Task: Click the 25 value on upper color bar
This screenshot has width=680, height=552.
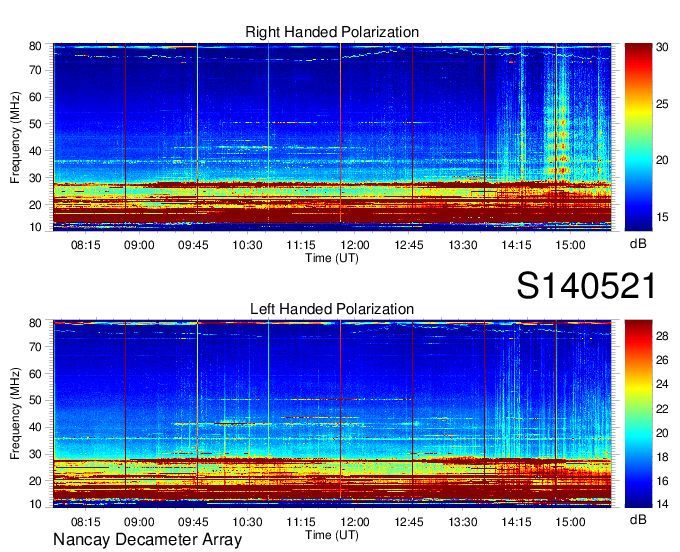Action: point(662,105)
